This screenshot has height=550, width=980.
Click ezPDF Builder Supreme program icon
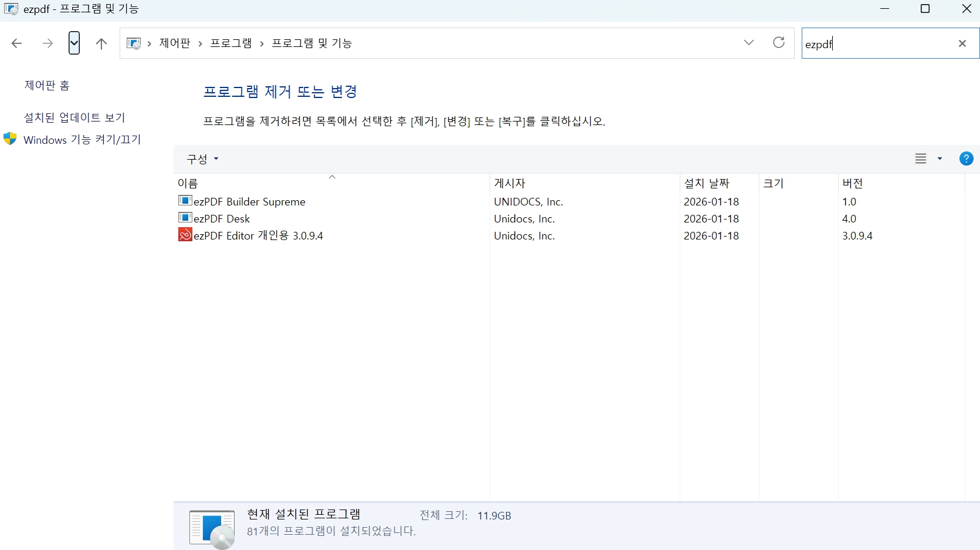click(x=185, y=201)
